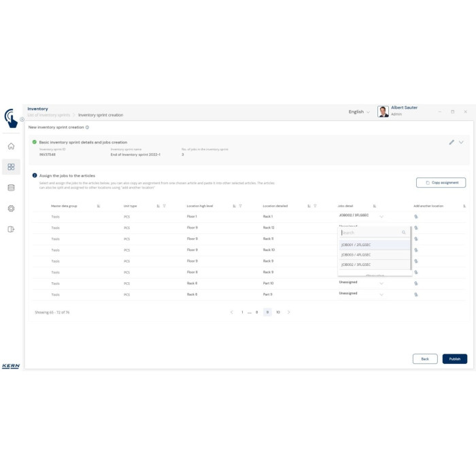This screenshot has height=476, width=476.
Task: Click Unassigned value in Part 9 row
Action: (348, 294)
